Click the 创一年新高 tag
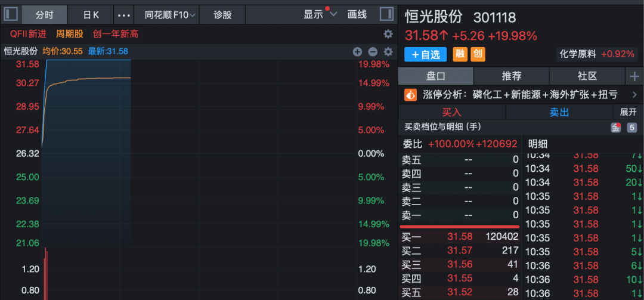 (115, 34)
